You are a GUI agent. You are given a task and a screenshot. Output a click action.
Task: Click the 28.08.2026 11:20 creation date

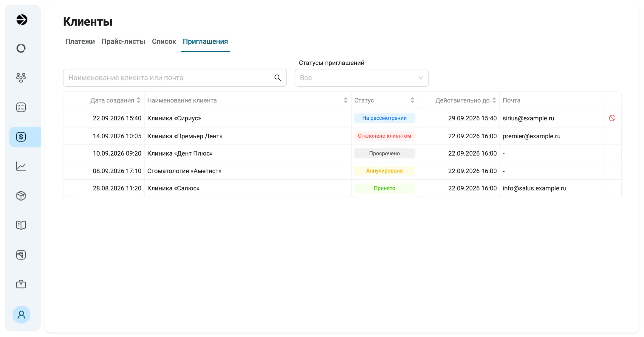[x=117, y=188]
